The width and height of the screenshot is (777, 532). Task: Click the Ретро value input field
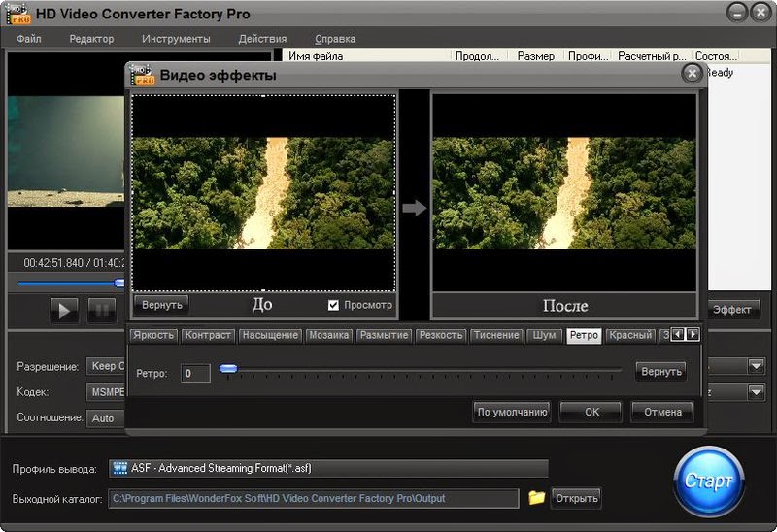[195, 373]
